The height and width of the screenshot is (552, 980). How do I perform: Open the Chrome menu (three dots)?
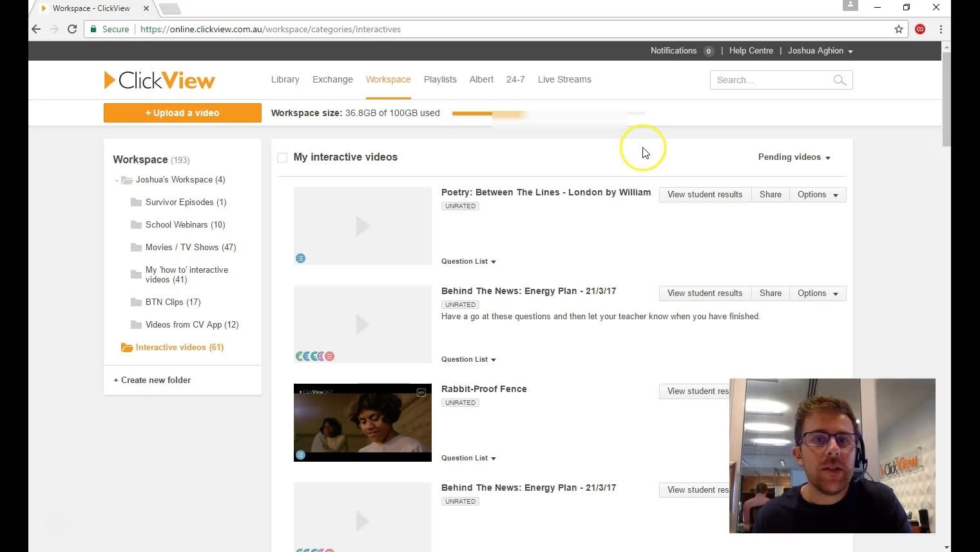[941, 29]
